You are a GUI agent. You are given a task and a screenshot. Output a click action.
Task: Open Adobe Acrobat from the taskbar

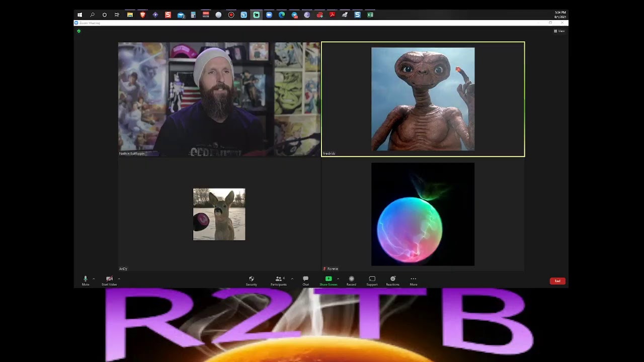pyautogui.click(x=332, y=15)
